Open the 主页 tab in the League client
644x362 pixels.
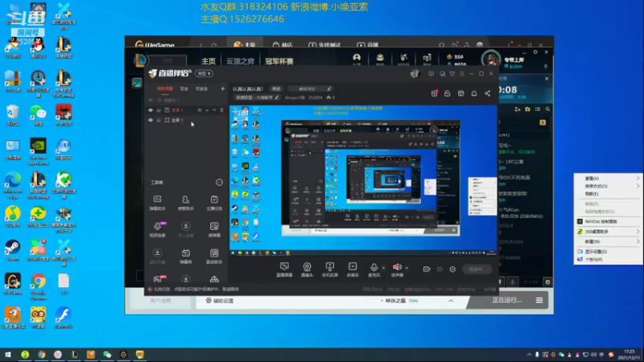pos(208,61)
